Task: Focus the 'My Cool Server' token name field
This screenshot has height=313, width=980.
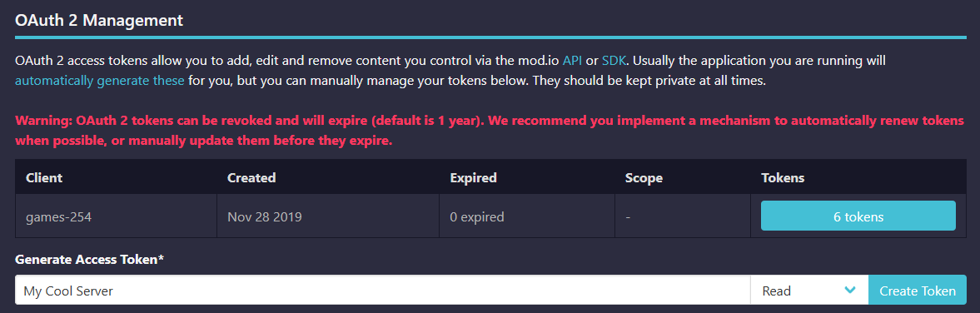Action: coord(382,290)
